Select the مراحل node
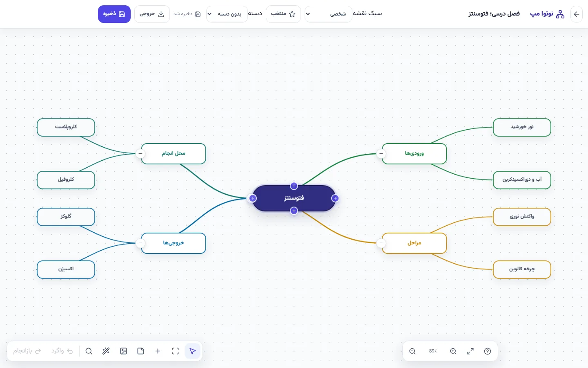The width and height of the screenshot is (588, 368). pos(414,243)
